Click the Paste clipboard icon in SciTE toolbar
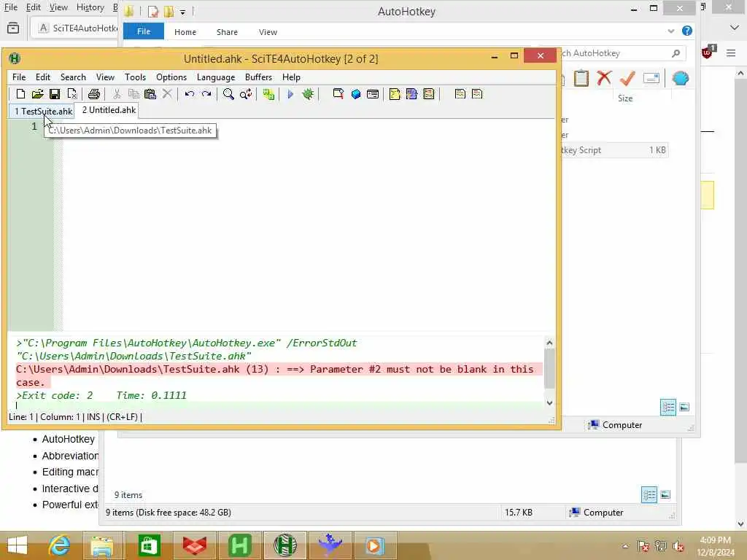The width and height of the screenshot is (747, 560). point(150,94)
